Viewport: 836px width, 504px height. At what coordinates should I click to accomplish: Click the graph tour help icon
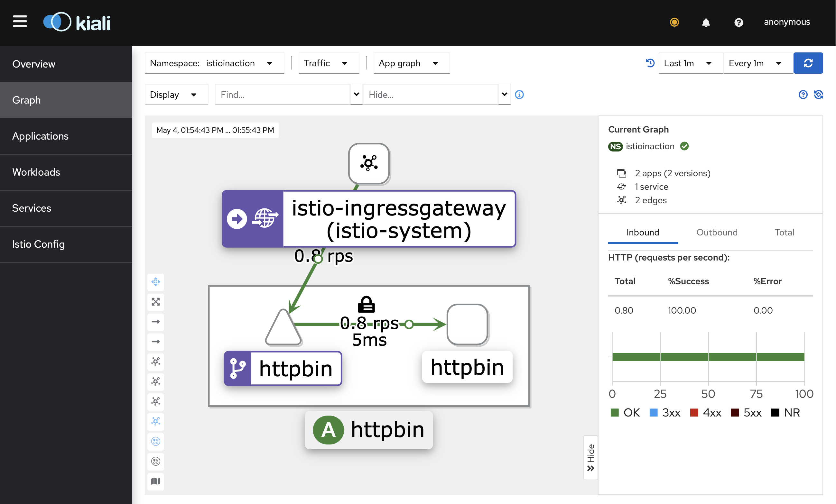[803, 95]
